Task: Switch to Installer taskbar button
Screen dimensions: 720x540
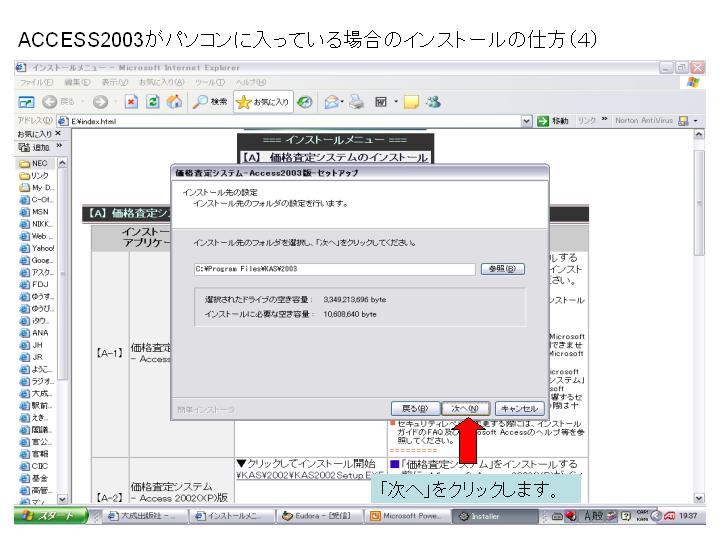Action: [x=495, y=516]
